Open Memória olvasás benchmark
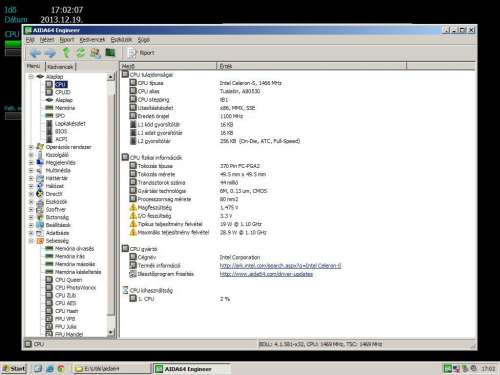This screenshot has height=375, width=500. click(x=74, y=249)
